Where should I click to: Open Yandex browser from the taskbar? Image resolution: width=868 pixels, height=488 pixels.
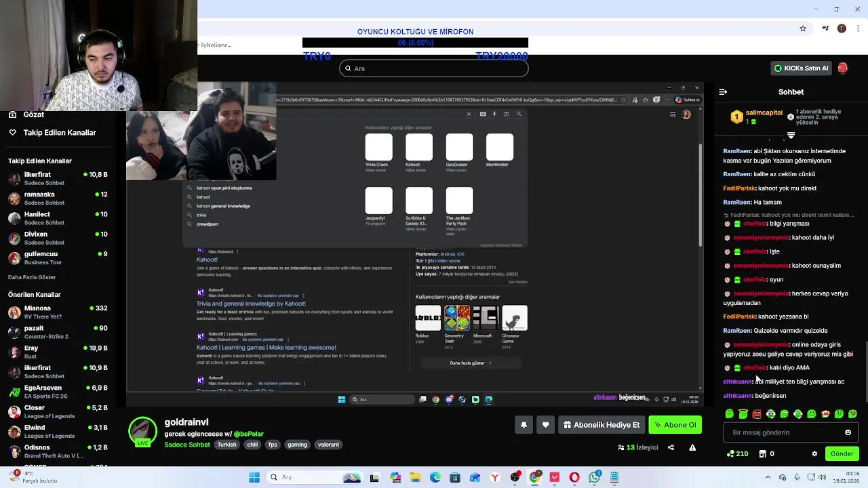pyautogui.click(x=495, y=478)
